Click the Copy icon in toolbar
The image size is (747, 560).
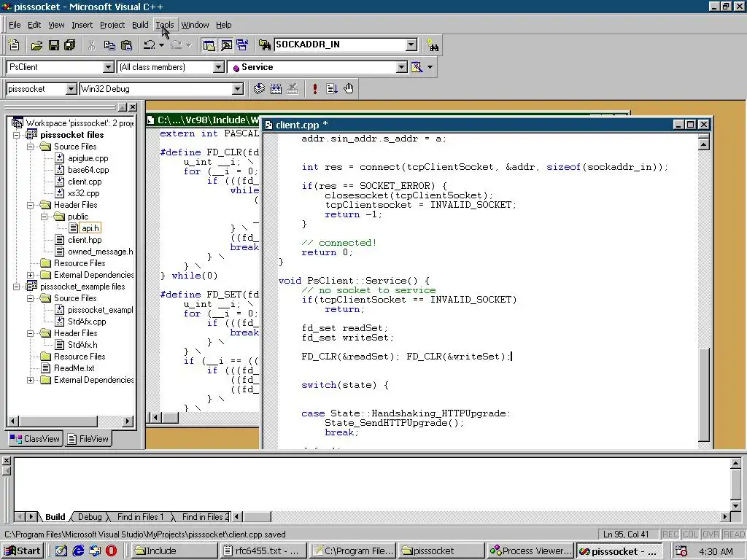coord(109,44)
